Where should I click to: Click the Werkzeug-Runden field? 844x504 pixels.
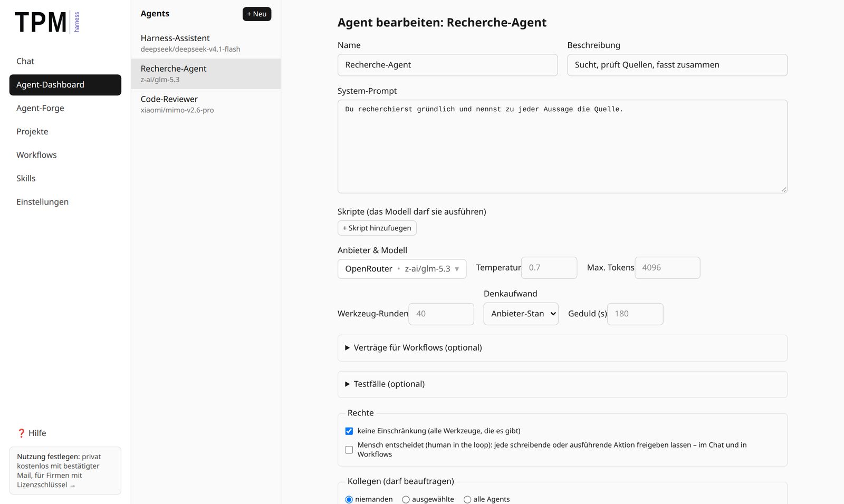tap(441, 314)
